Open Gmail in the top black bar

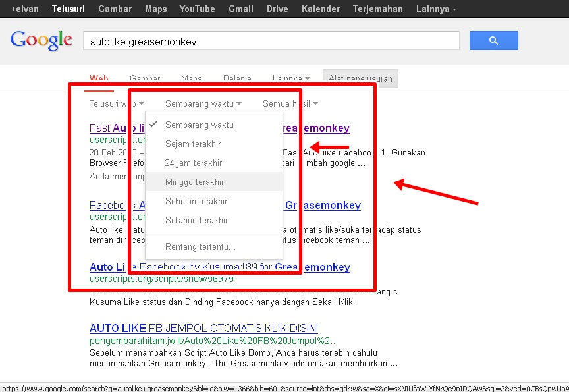click(241, 9)
